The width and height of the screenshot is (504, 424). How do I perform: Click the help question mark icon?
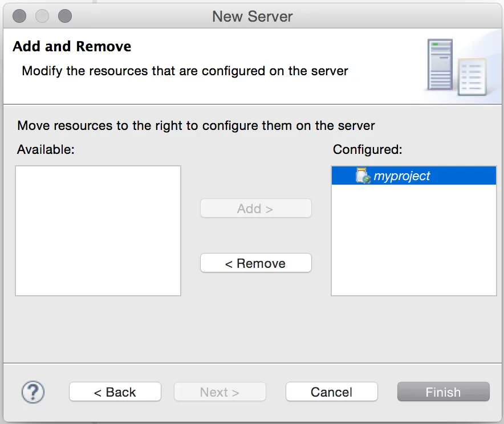pos(32,392)
